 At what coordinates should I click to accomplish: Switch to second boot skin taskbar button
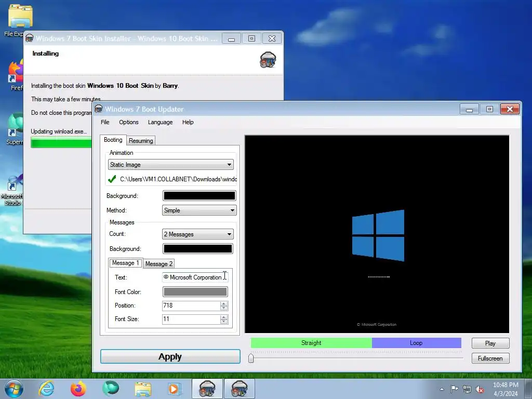point(239,389)
